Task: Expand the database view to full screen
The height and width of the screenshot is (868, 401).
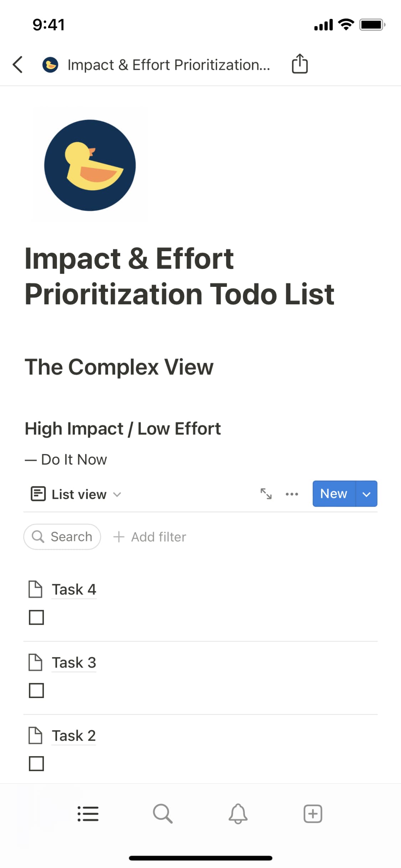Action: [x=265, y=494]
